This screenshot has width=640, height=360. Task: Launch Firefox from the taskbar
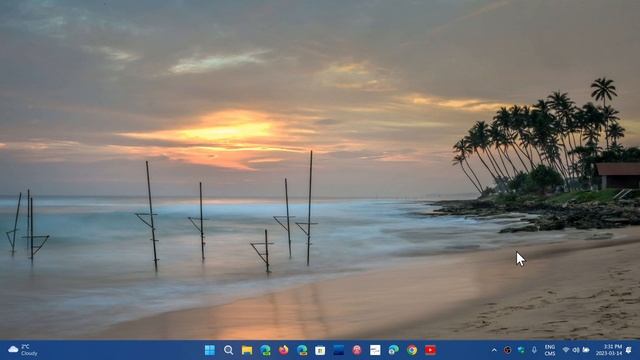click(x=284, y=350)
